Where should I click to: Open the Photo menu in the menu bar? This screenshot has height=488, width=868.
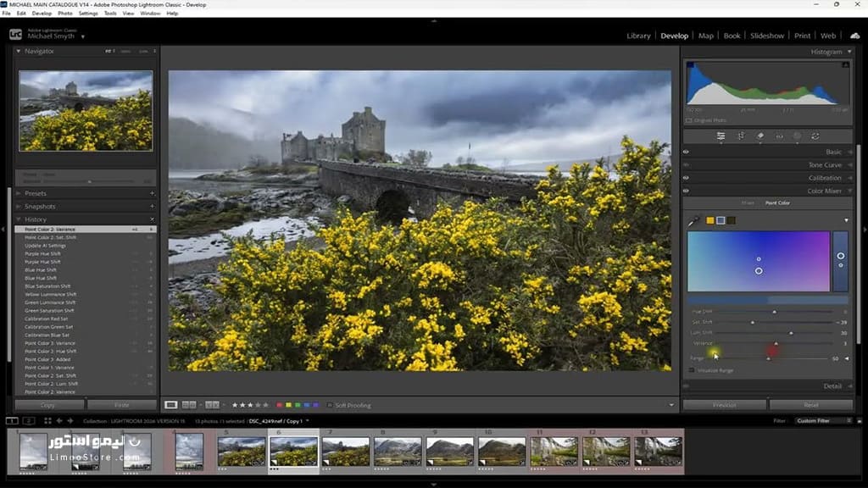(65, 14)
